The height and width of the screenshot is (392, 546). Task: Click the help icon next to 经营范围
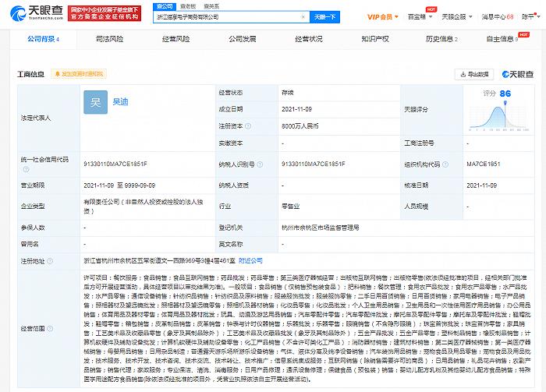(x=50, y=328)
